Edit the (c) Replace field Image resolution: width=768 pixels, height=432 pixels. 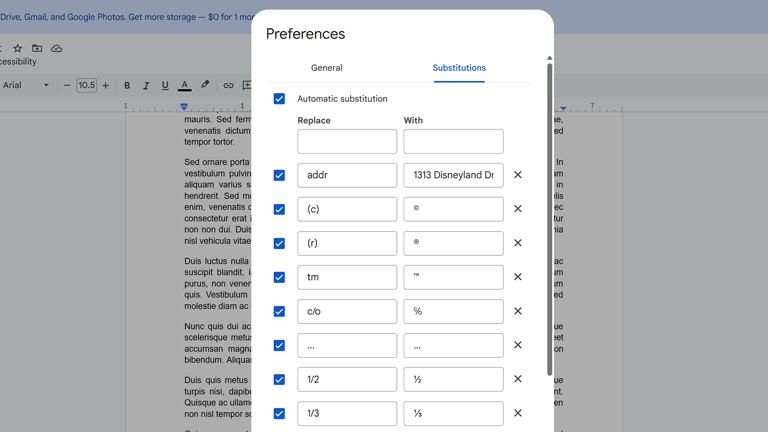pos(347,209)
